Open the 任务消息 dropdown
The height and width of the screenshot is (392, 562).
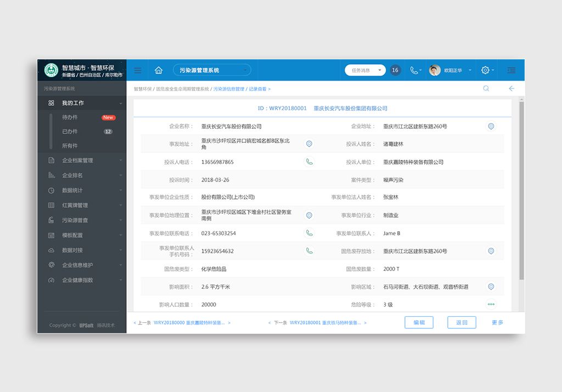365,70
